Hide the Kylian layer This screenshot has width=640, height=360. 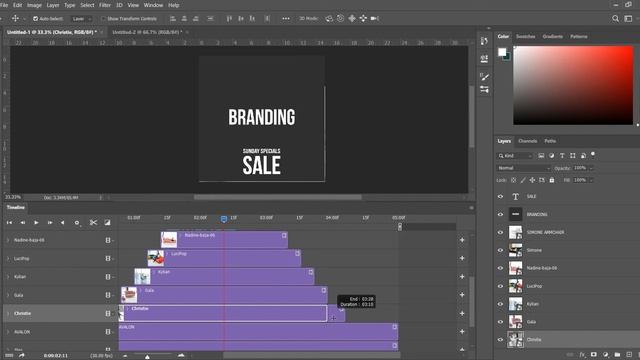click(500, 304)
